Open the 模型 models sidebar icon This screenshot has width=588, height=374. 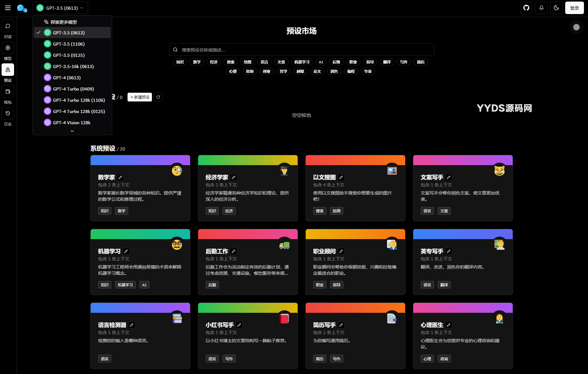pos(8,48)
